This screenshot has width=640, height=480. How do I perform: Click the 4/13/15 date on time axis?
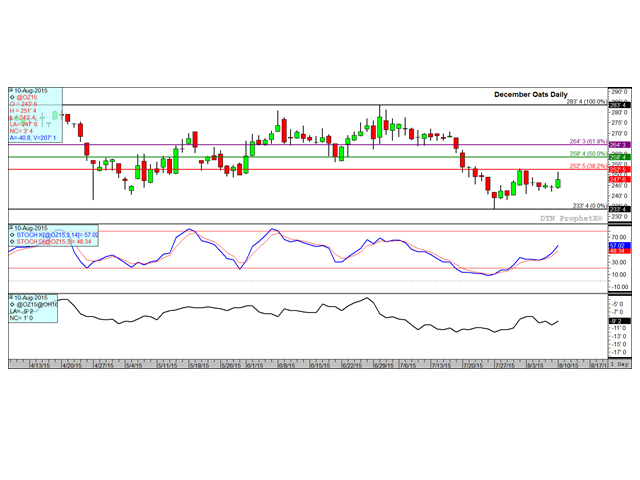point(40,365)
